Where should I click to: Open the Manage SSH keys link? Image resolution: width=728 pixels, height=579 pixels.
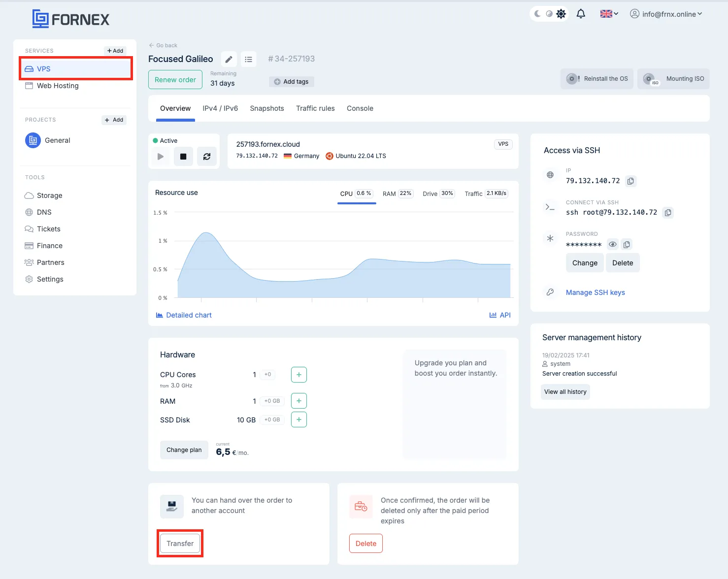pyautogui.click(x=595, y=292)
